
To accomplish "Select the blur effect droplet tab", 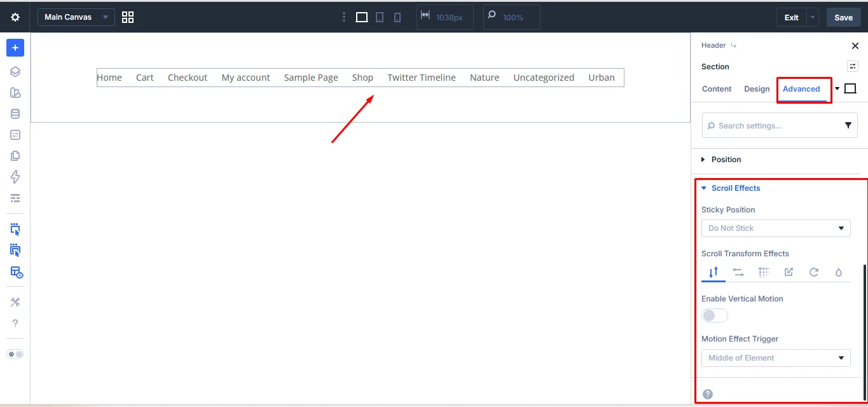I will tap(838, 272).
